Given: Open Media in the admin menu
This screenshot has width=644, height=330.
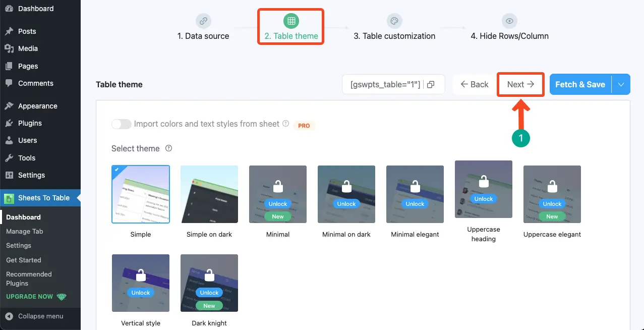Looking at the screenshot, I should tap(28, 48).
